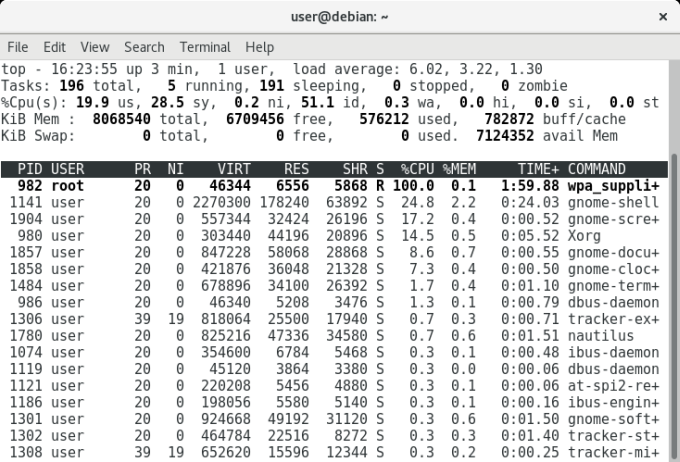Click the USER column header
This screenshot has height=462, width=680.
click(67, 169)
